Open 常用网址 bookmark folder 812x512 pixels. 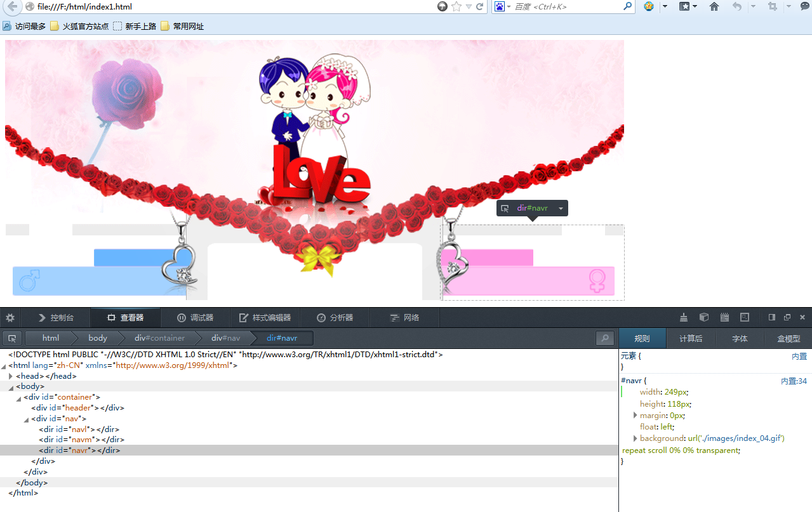click(x=182, y=27)
